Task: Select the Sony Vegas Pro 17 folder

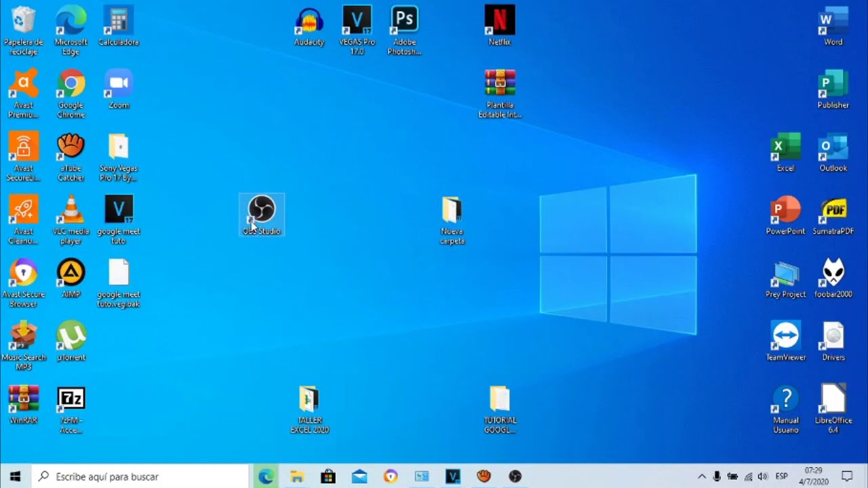Action: coord(119,157)
